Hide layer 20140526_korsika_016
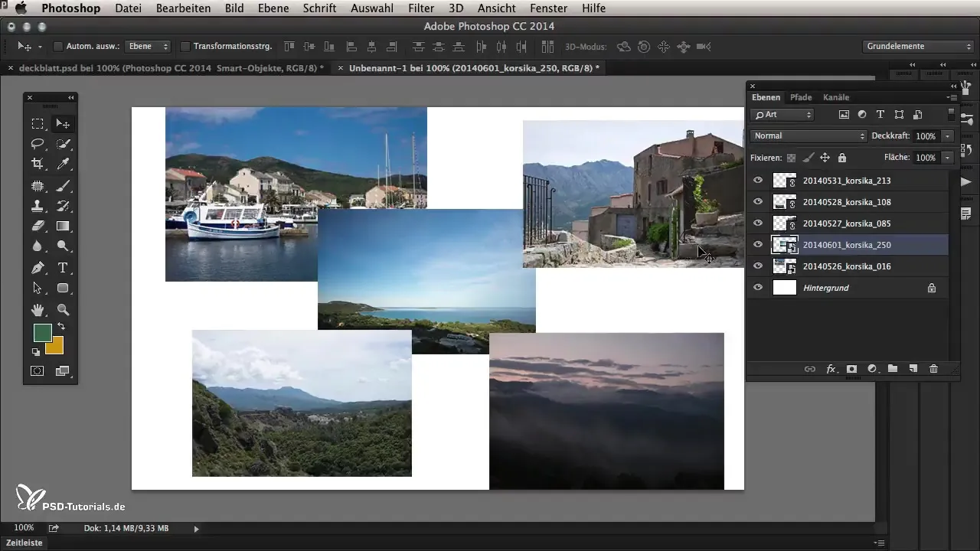Screen dimensions: 980x551 758,266
